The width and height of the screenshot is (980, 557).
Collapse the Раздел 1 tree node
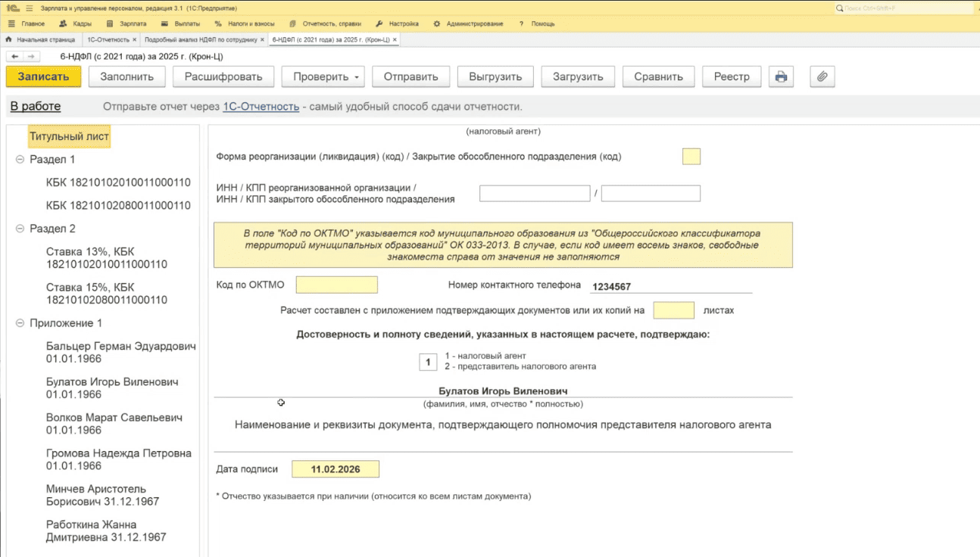(20, 160)
